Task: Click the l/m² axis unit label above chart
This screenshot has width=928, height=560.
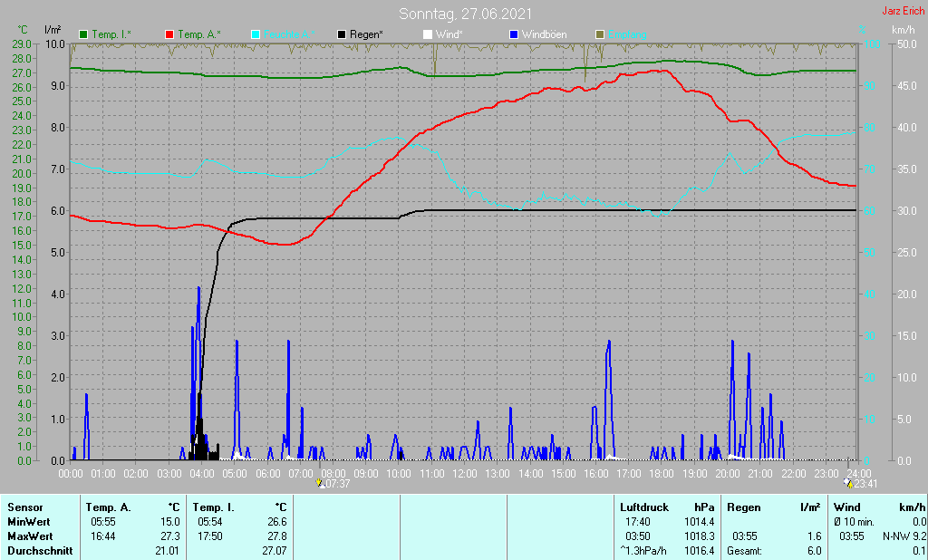Action: (53, 30)
